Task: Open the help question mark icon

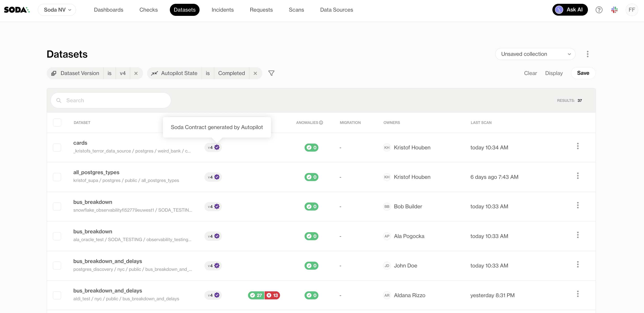Action: tap(599, 10)
